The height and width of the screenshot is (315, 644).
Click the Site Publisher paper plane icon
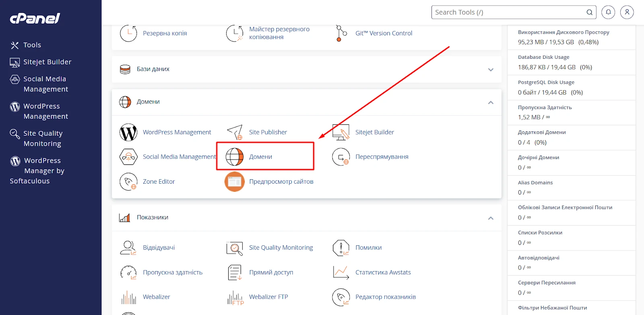(235, 132)
